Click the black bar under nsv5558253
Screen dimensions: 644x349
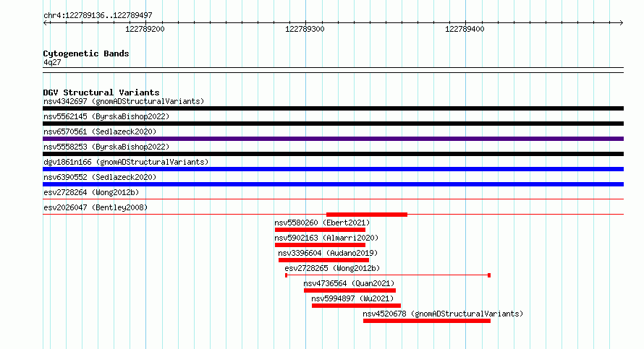[333, 154]
